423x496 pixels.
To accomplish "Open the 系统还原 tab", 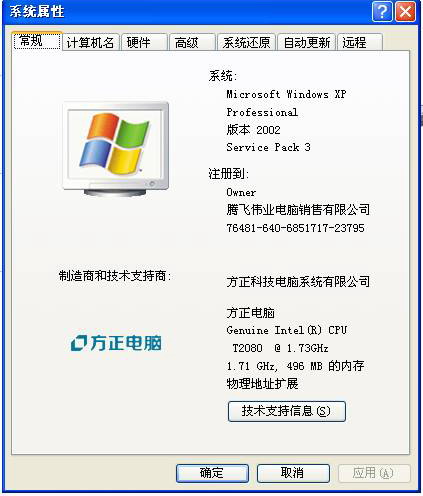I will 246,42.
